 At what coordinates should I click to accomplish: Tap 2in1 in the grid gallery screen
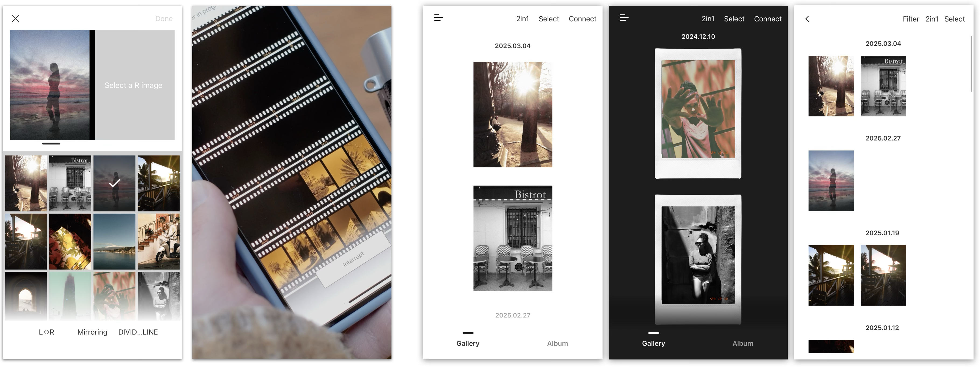[x=932, y=19]
